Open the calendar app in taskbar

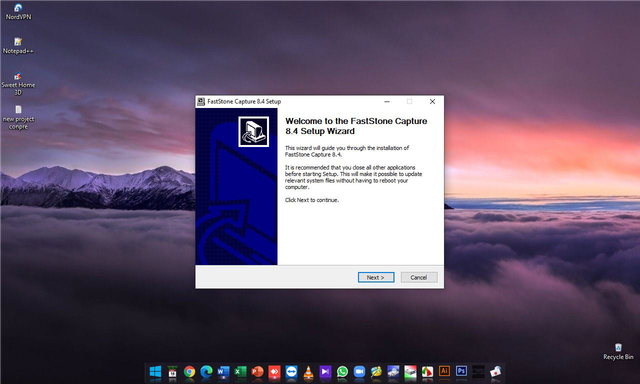(x=172, y=372)
